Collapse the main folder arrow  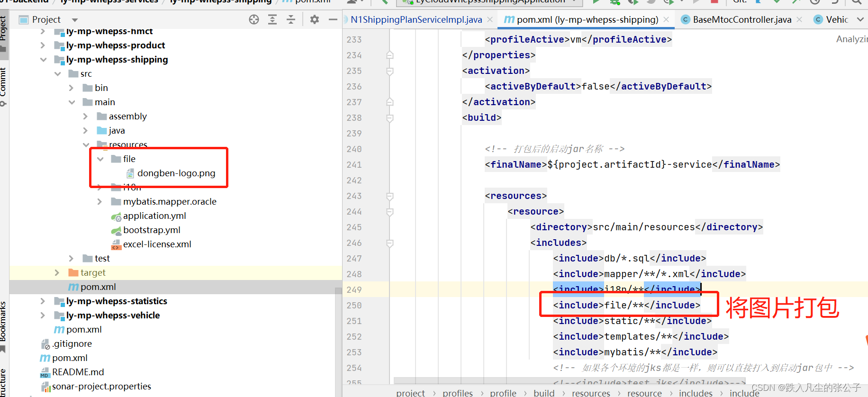(x=72, y=102)
